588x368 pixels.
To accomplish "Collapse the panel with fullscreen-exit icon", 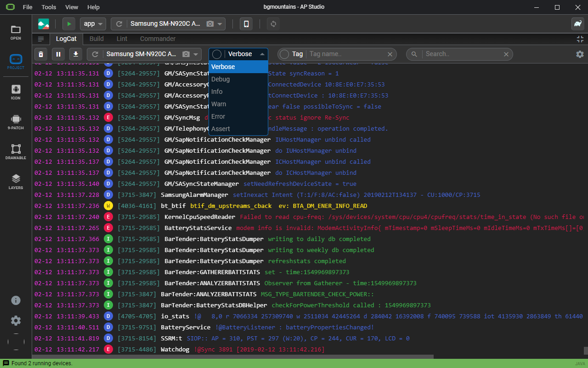I will tap(580, 39).
